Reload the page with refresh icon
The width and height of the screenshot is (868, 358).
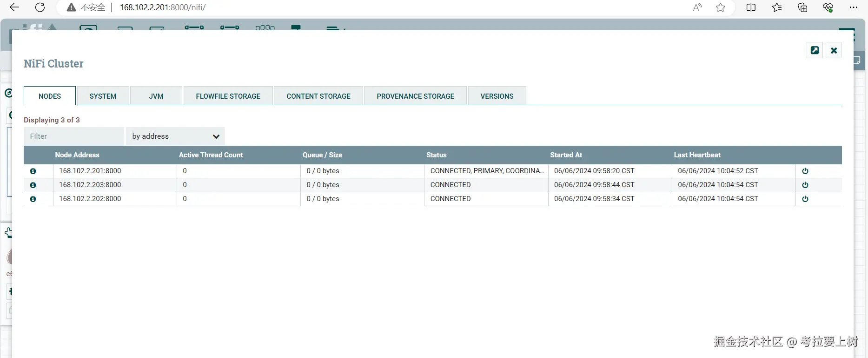coord(40,7)
